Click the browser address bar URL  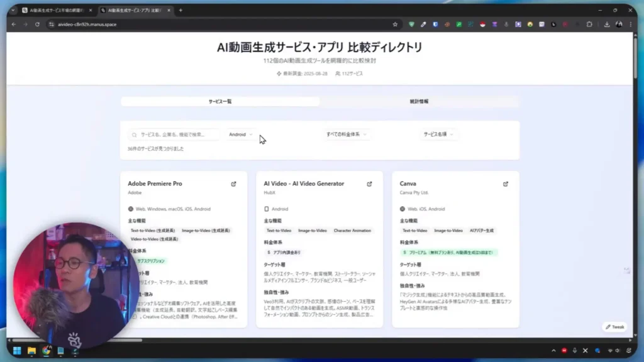(87, 25)
